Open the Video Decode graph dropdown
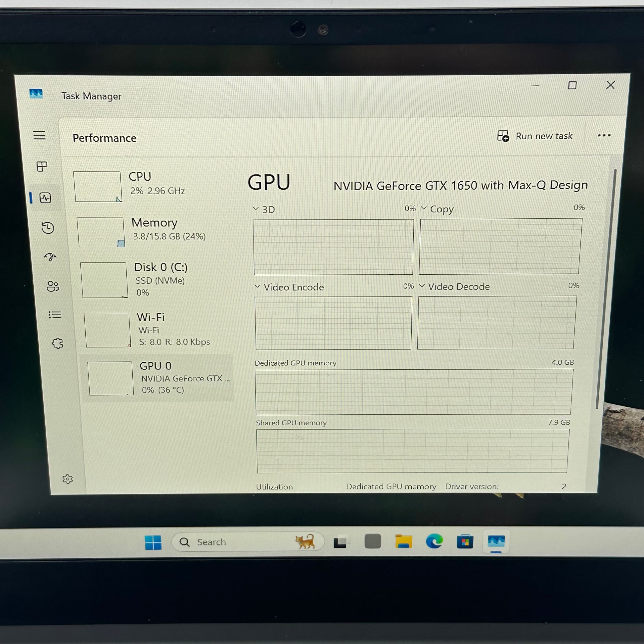 tap(422, 286)
